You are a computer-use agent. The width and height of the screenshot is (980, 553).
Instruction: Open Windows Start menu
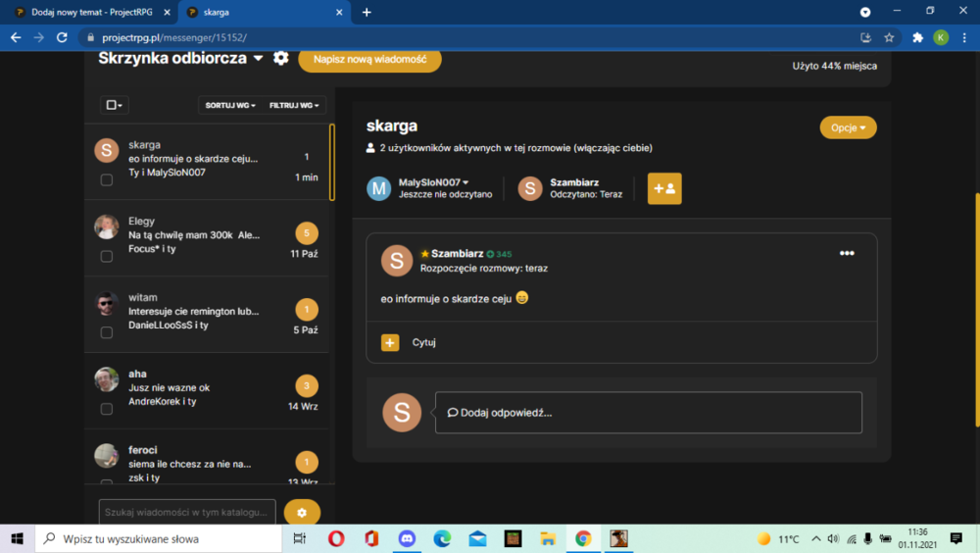click(x=17, y=538)
